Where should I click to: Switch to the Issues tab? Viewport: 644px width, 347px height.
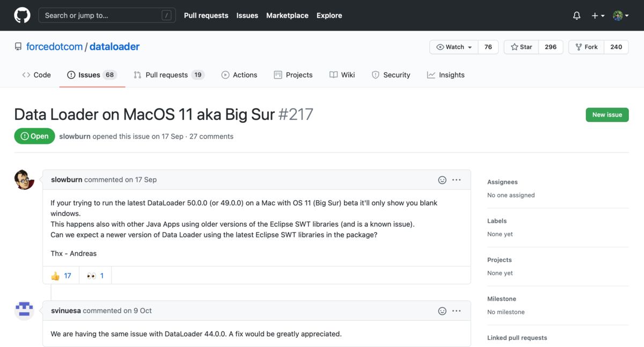pyautogui.click(x=91, y=75)
